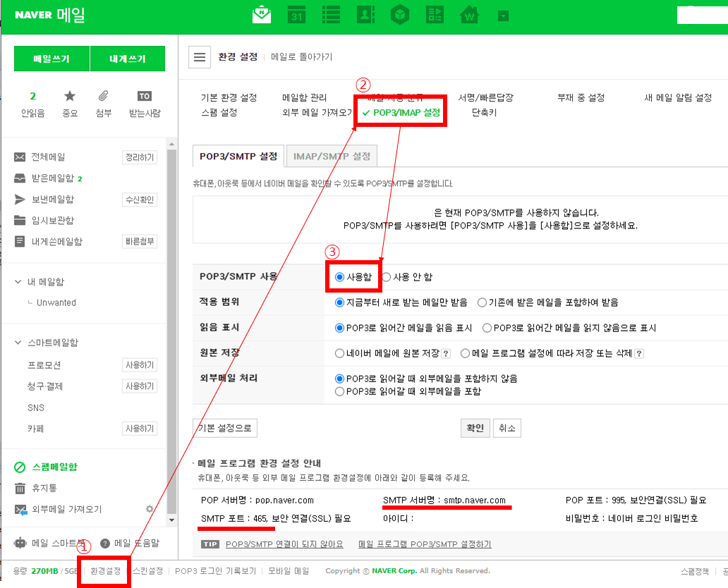Open the cube (cloud box) icon in top bar
Screen dimensions: 728x588
[400, 14]
